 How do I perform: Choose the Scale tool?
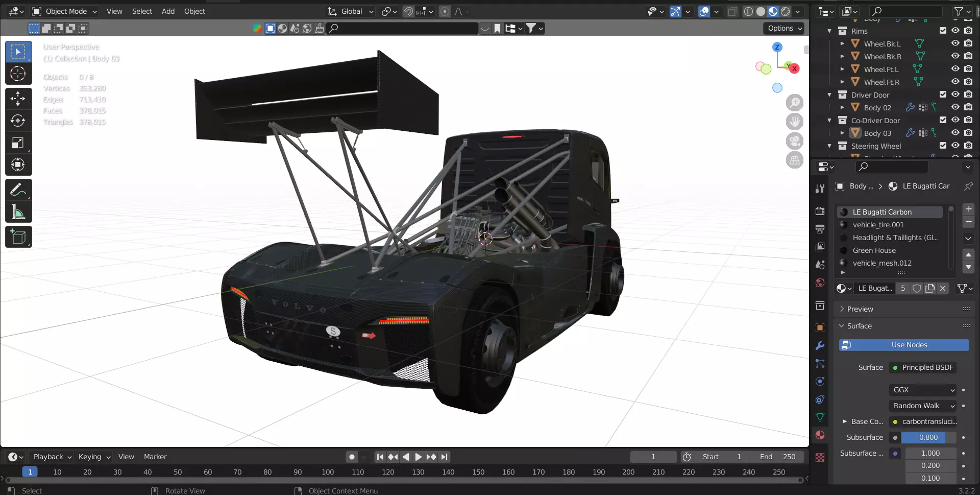point(18,143)
